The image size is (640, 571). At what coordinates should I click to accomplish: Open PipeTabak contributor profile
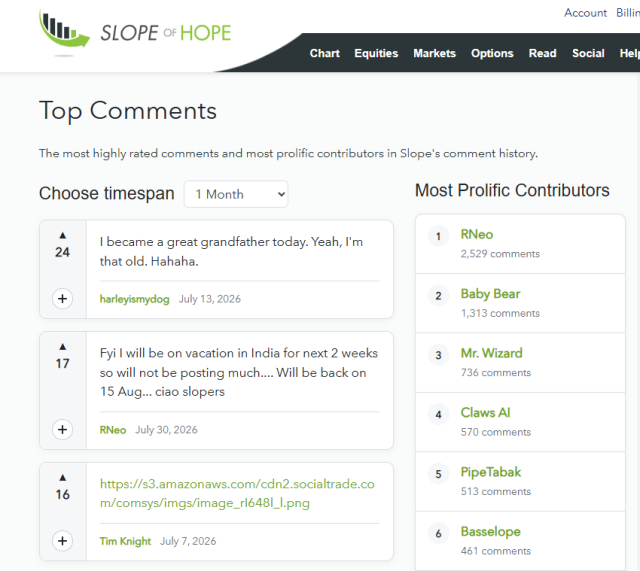(x=491, y=472)
